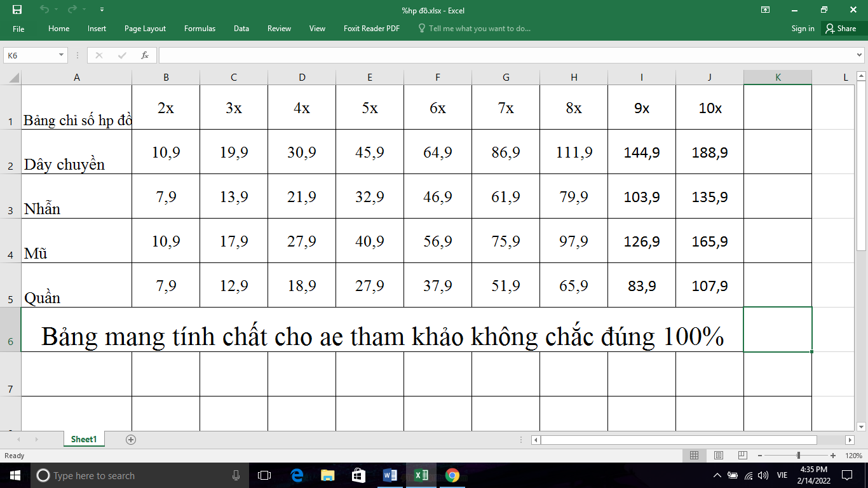Viewport: 868px width, 488px height.
Task: Expand the Name Box dropdown arrow
Action: click(x=62, y=55)
